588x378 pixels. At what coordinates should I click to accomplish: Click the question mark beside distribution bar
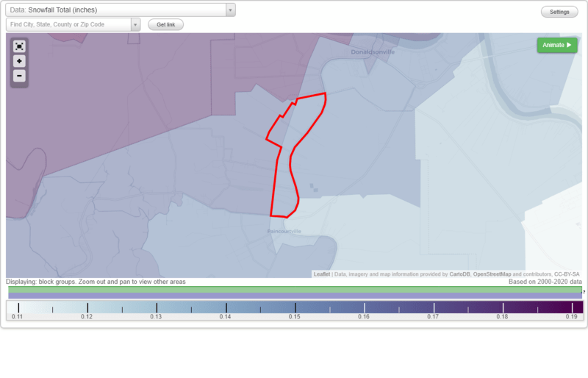coord(584,292)
